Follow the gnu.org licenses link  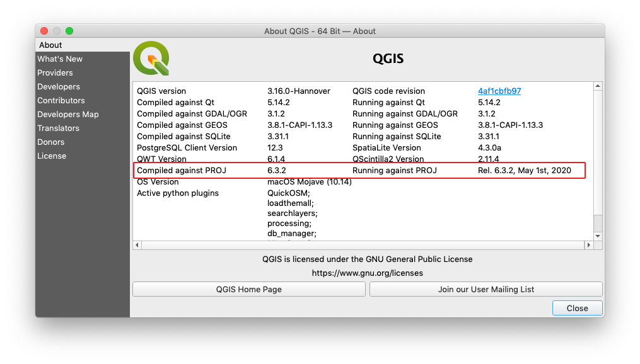pyautogui.click(x=368, y=273)
